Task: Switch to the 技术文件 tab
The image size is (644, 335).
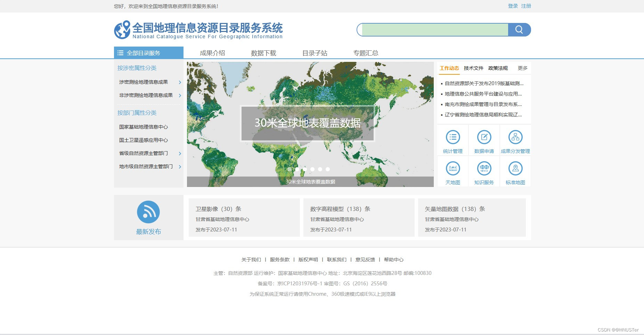Action: coord(474,68)
